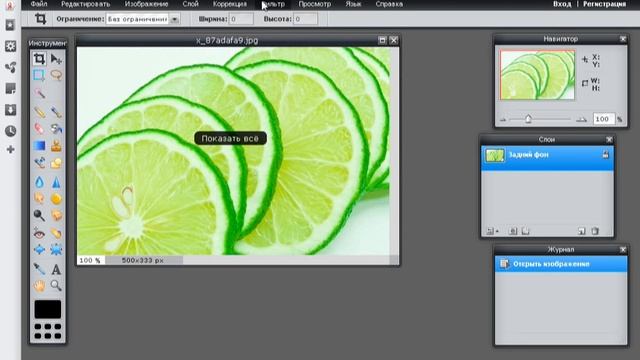Click the Delete layer trash icon
The image size is (640, 360).
(x=595, y=231)
